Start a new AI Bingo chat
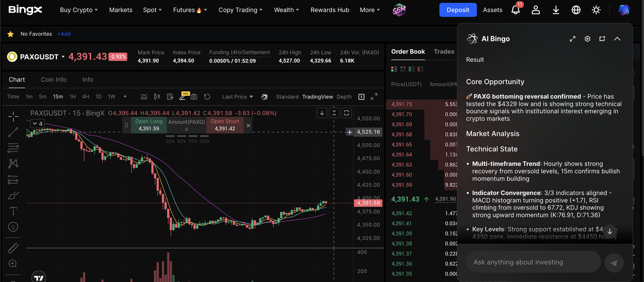Image resolution: width=644 pixels, height=282 pixels. (x=602, y=39)
